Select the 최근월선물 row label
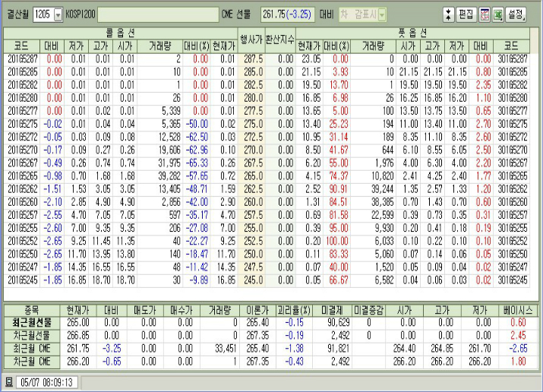Image resolution: width=543 pixels, height=392 pixels. tap(30, 322)
